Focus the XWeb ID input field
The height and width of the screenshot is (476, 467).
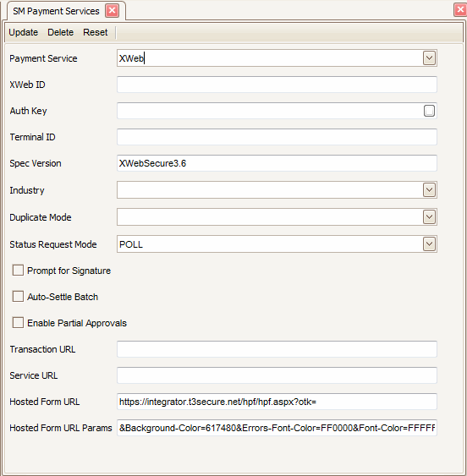(x=277, y=85)
